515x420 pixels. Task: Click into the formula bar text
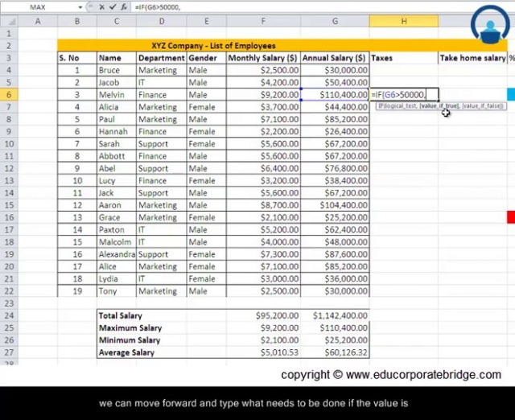click(158, 7)
